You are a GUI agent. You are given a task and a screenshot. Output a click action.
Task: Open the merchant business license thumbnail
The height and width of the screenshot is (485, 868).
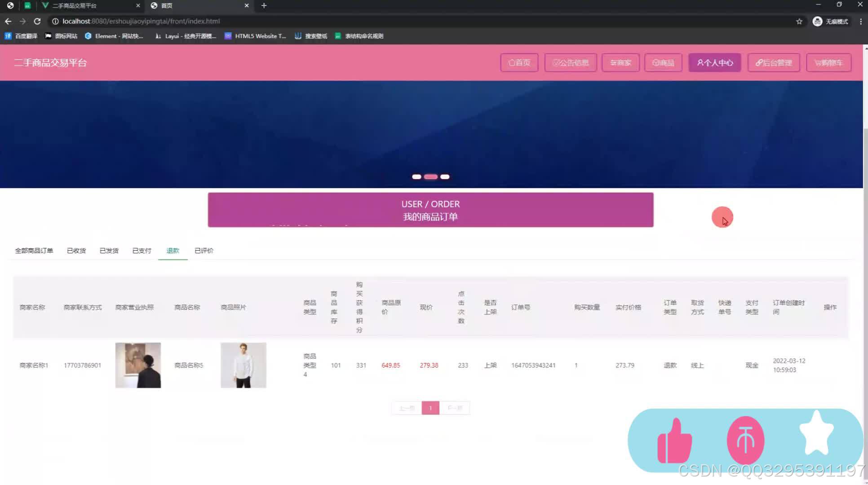pos(138,365)
